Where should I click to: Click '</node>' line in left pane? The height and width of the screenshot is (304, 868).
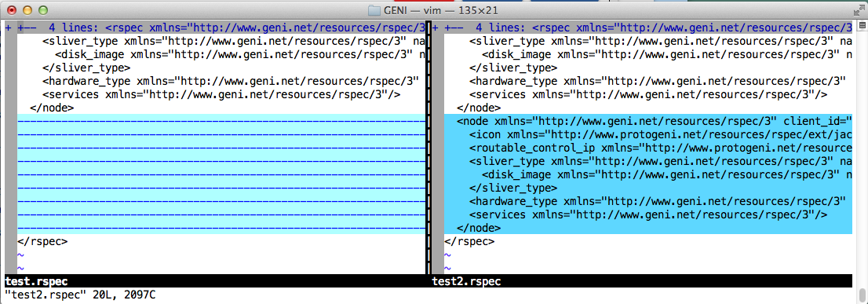pyautogui.click(x=52, y=108)
